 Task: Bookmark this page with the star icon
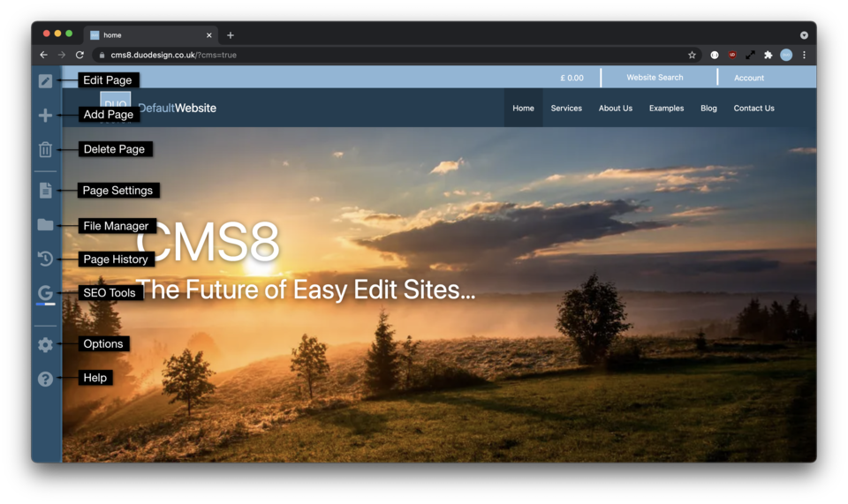click(x=692, y=55)
